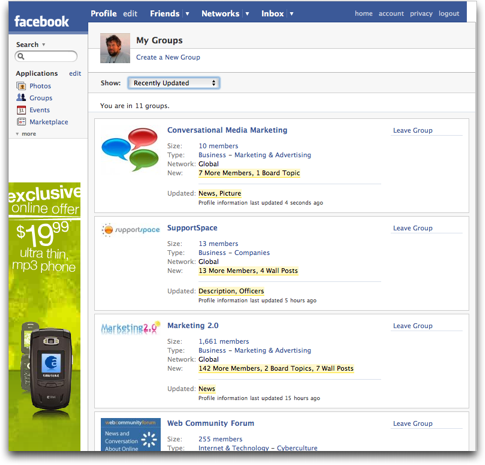View 13 members of SupportSpace

218,244
